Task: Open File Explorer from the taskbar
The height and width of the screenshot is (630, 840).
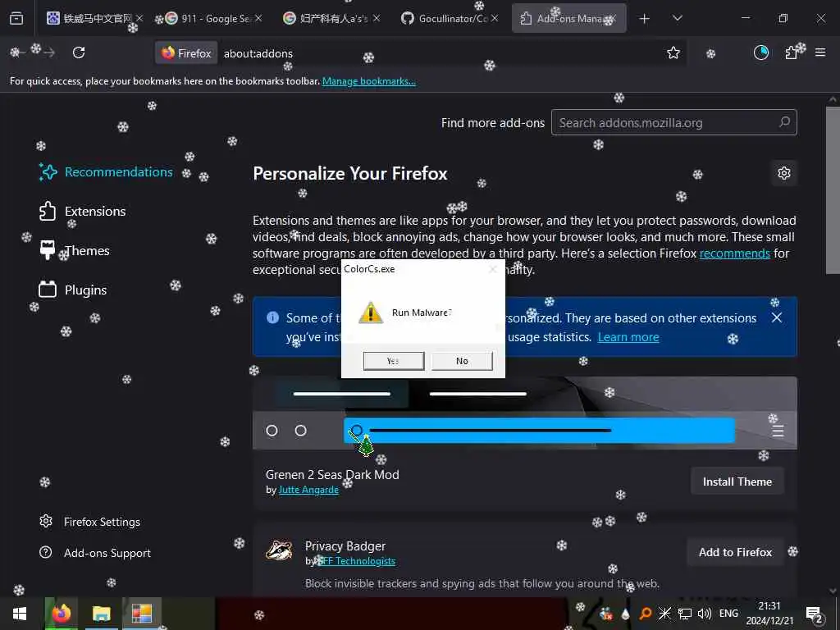Action: point(101,614)
